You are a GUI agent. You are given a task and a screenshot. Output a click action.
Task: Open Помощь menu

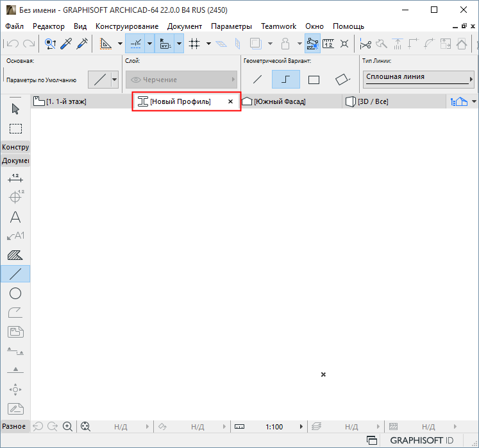[x=348, y=26]
